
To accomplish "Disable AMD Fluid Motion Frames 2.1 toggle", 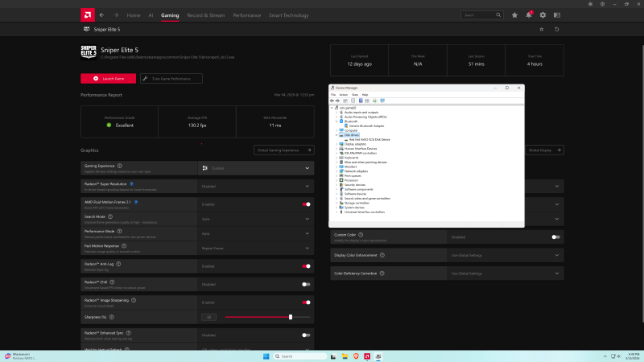I will 306,204.
